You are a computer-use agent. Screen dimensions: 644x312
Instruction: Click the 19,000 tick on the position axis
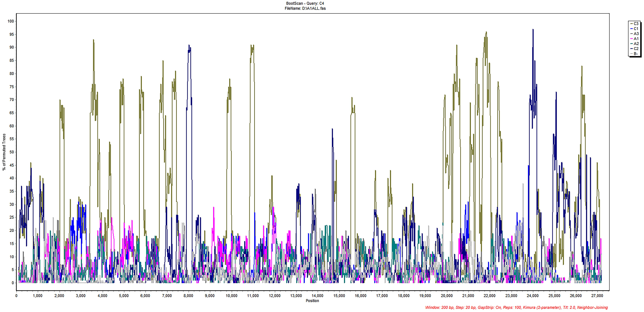[425, 296]
